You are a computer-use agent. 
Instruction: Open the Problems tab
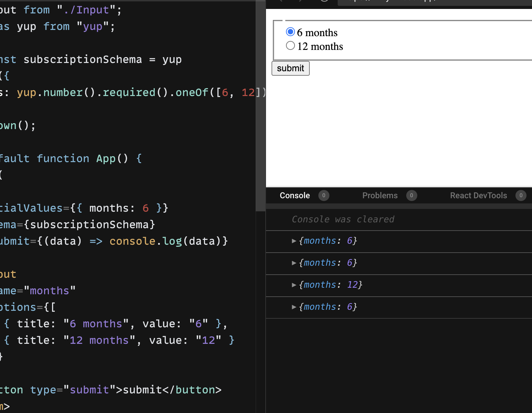point(380,195)
